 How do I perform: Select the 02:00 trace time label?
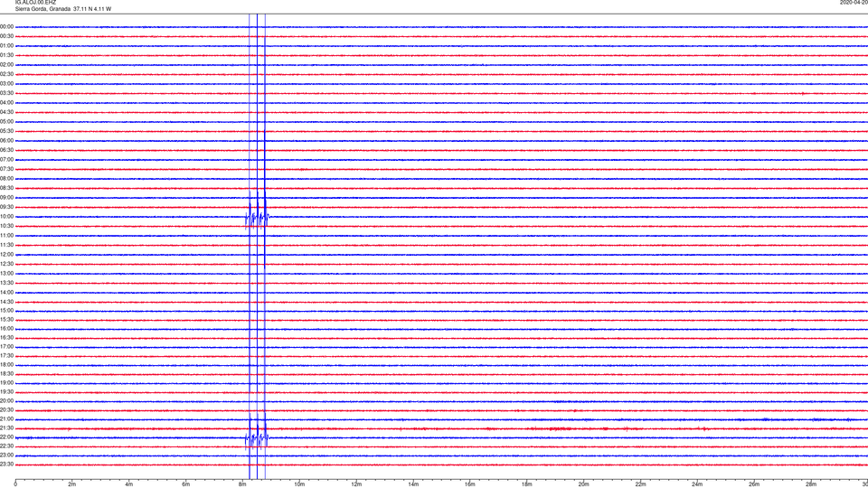(6, 65)
